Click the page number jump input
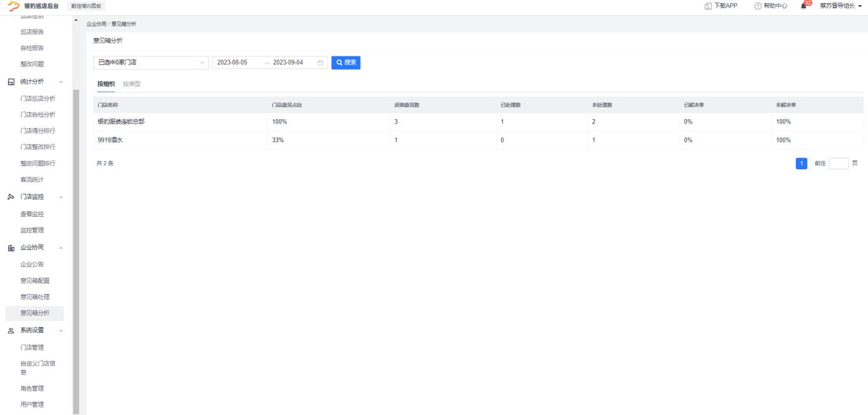The height and width of the screenshot is (415, 868). tap(838, 164)
